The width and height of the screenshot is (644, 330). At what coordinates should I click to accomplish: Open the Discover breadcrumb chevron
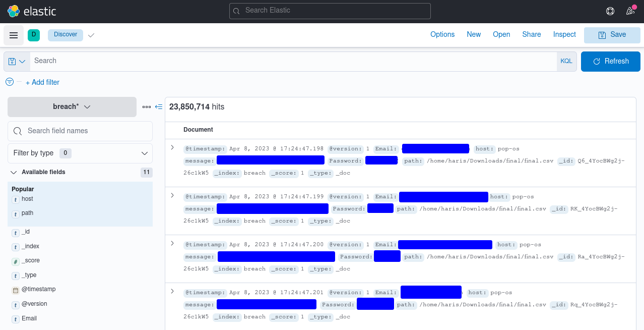pos(91,35)
